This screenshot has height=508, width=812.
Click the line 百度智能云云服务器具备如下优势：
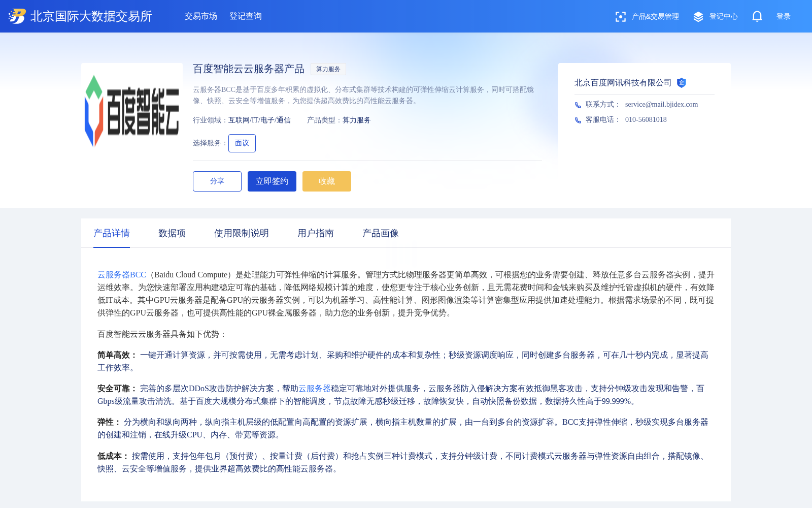(162, 334)
